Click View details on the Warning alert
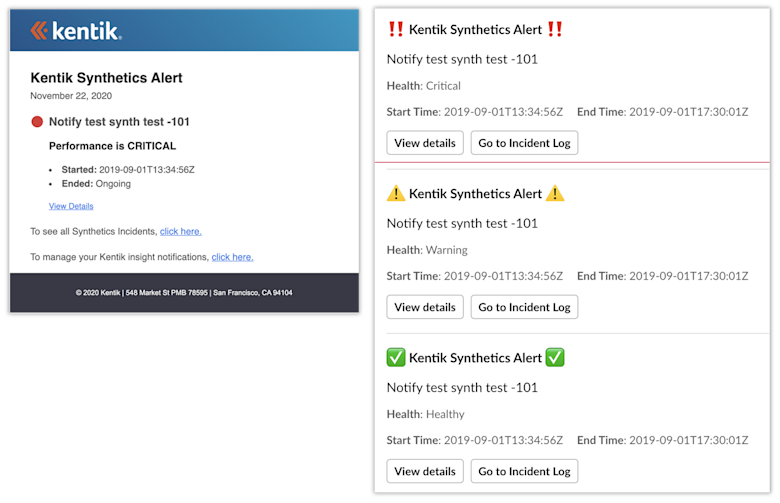 click(425, 307)
